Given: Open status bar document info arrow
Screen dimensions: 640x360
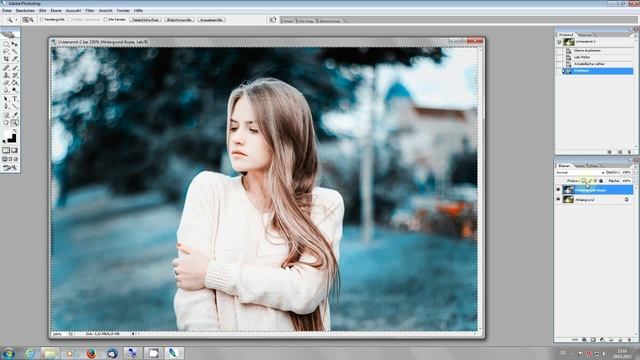Looking at the screenshot, I should 133,334.
